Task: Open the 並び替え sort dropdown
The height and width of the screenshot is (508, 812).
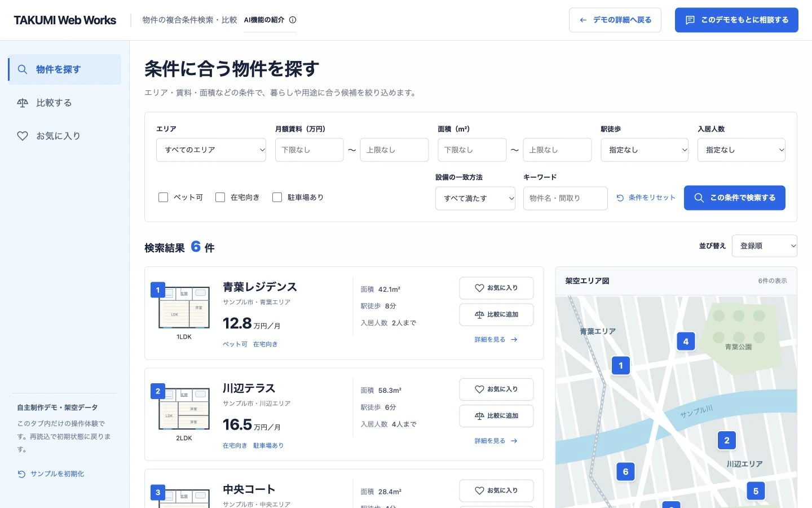Action: tap(765, 246)
